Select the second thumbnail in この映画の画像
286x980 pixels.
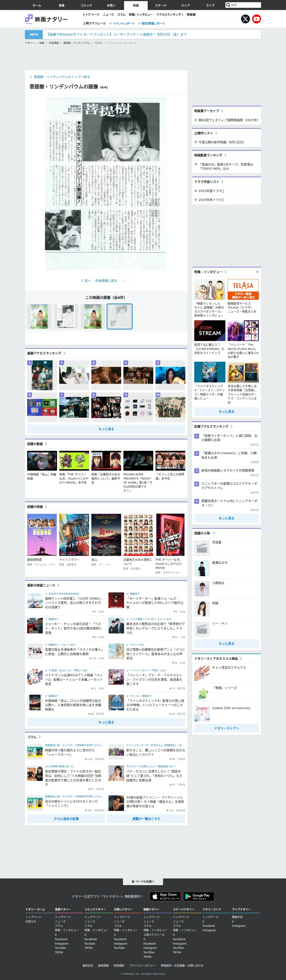[x=66, y=316]
